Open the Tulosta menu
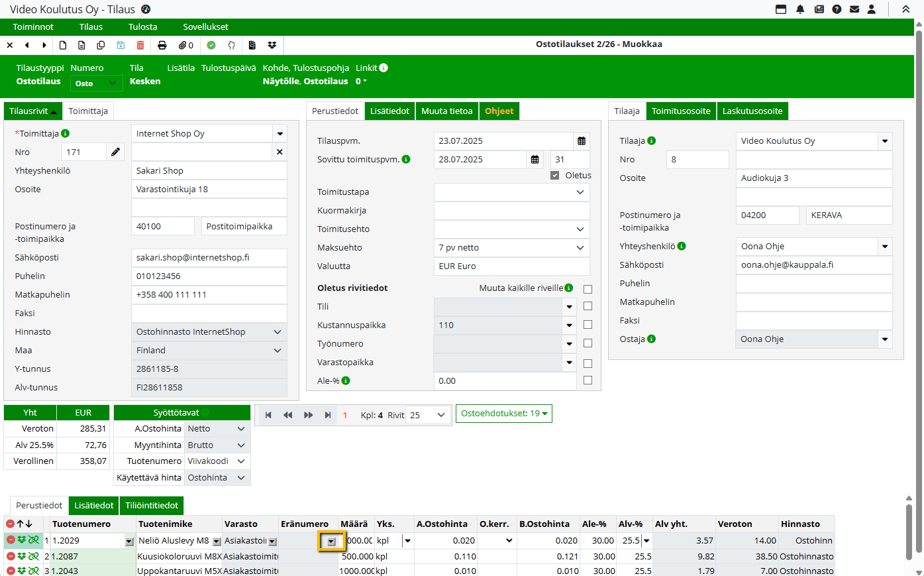924x576 pixels. 142,27
